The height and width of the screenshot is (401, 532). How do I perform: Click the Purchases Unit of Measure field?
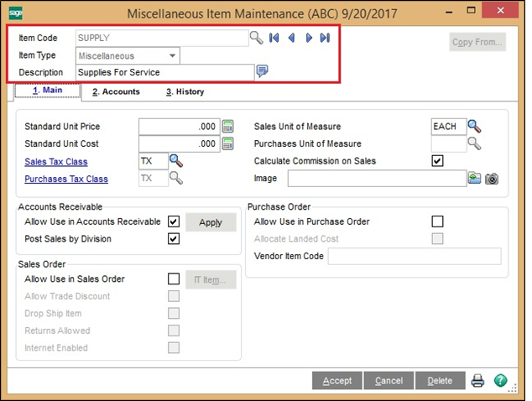[449, 143]
